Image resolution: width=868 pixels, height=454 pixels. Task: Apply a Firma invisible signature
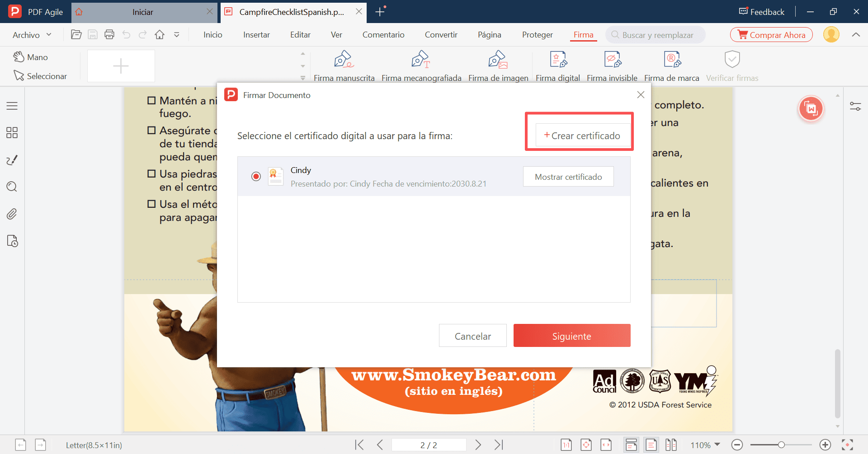pos(612,65)
